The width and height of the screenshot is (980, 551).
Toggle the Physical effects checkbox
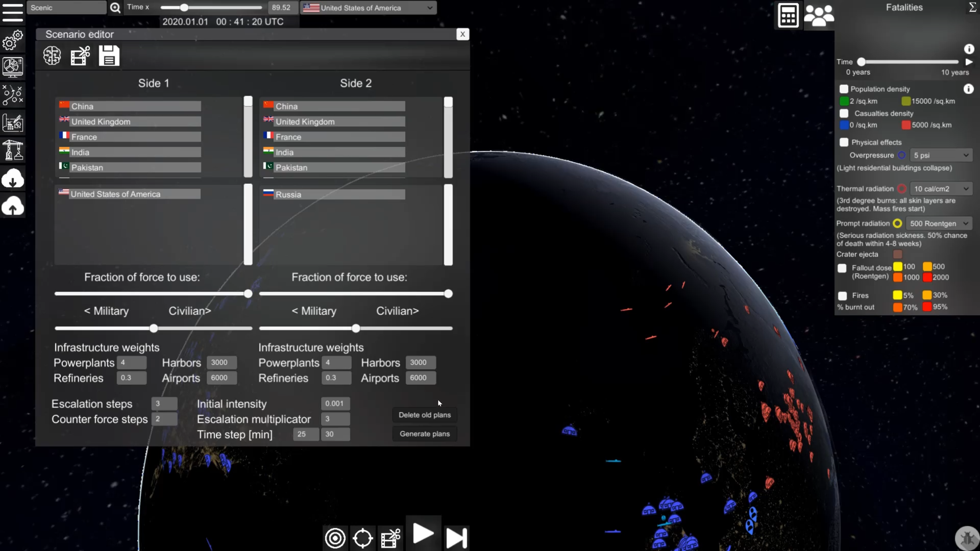click(844, 142)
